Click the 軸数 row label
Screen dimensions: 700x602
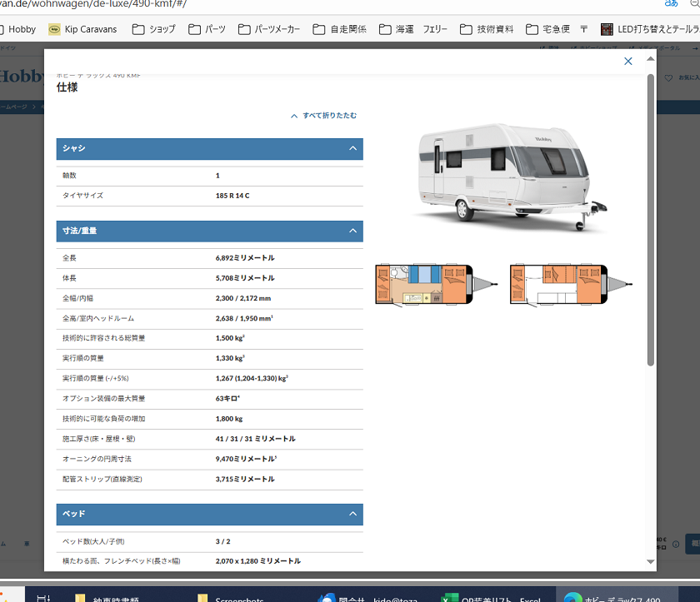point(69,176)
